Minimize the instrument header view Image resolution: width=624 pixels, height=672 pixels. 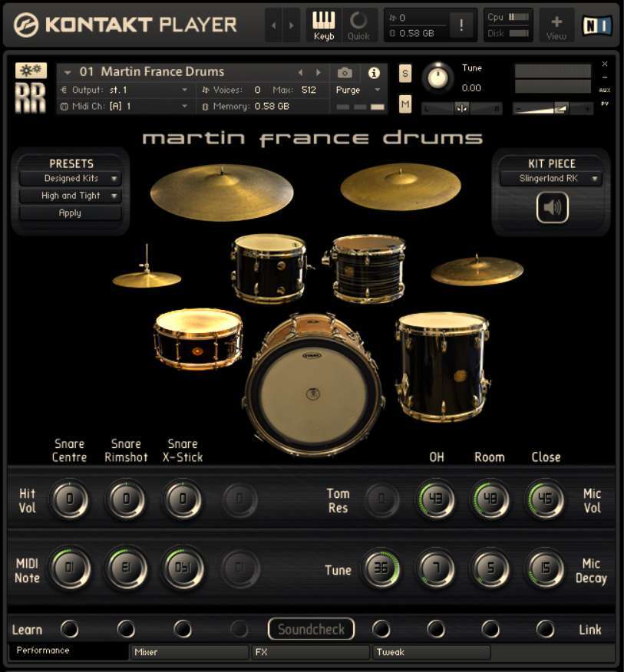click(605, 77)
